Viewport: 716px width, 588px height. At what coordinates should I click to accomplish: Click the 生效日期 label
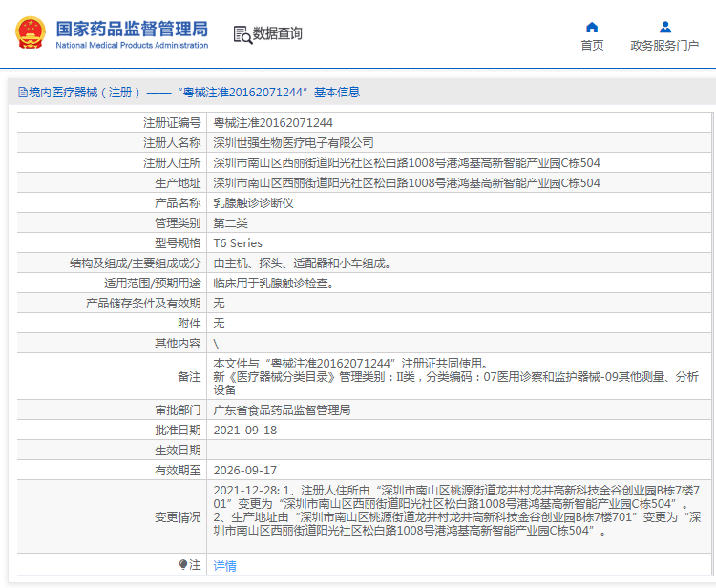pos(178,451)
